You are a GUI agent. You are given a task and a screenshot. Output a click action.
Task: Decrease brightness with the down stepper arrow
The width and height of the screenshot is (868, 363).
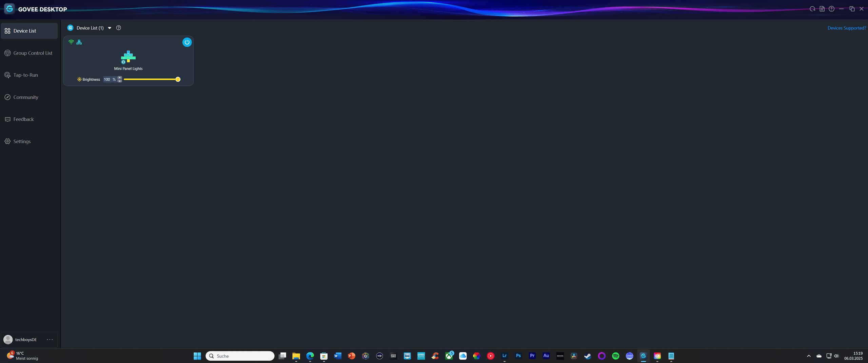[x=120, y=81]
